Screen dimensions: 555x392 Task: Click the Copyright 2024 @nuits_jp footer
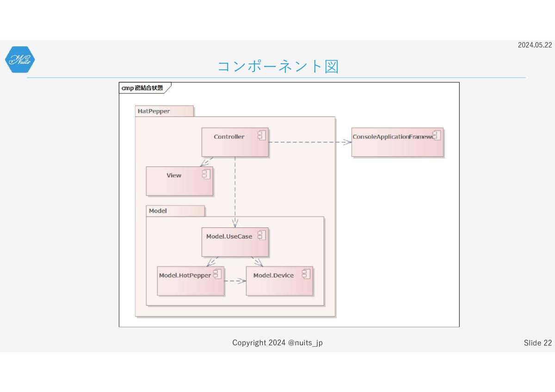click(277, 343)
